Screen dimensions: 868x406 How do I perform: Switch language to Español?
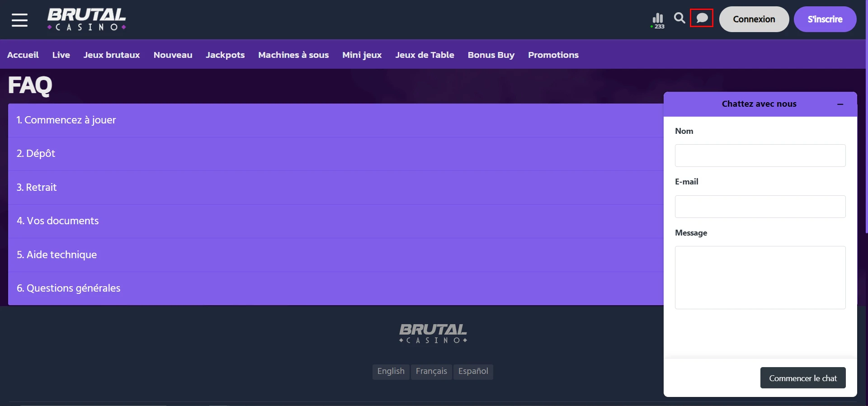(x=473, y=372)
